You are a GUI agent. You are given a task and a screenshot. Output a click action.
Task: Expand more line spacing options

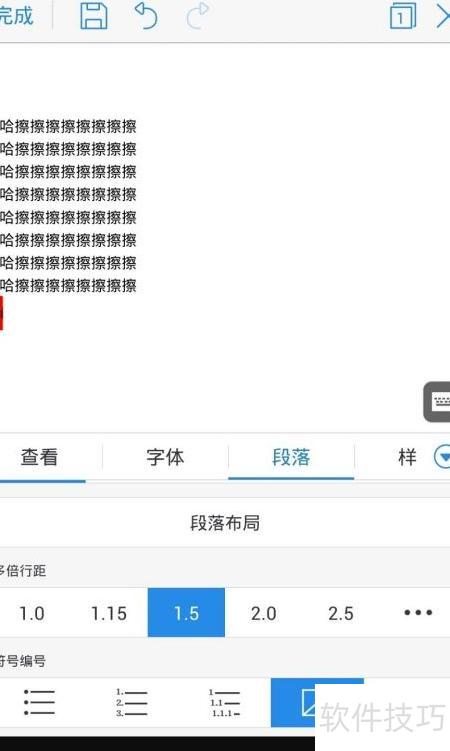click(x=418, y=613)
